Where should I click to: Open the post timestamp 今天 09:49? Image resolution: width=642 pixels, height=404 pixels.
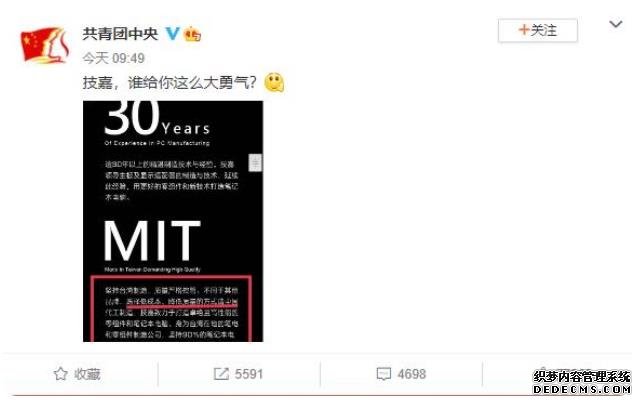[x=113, y=58]
